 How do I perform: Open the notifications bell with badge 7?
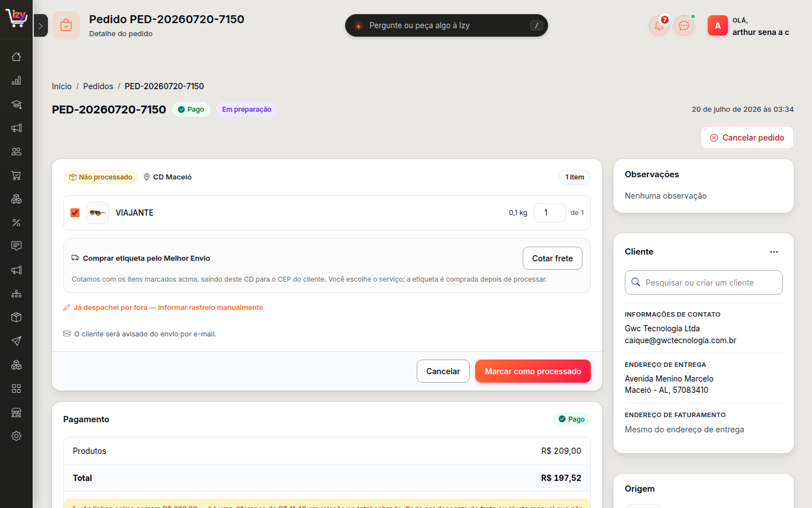659,25
